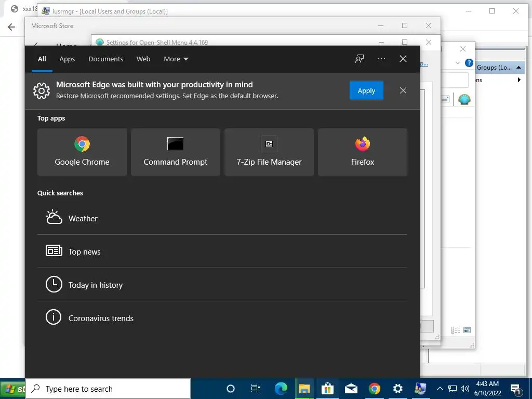Choose Today in history quick search

222,285
